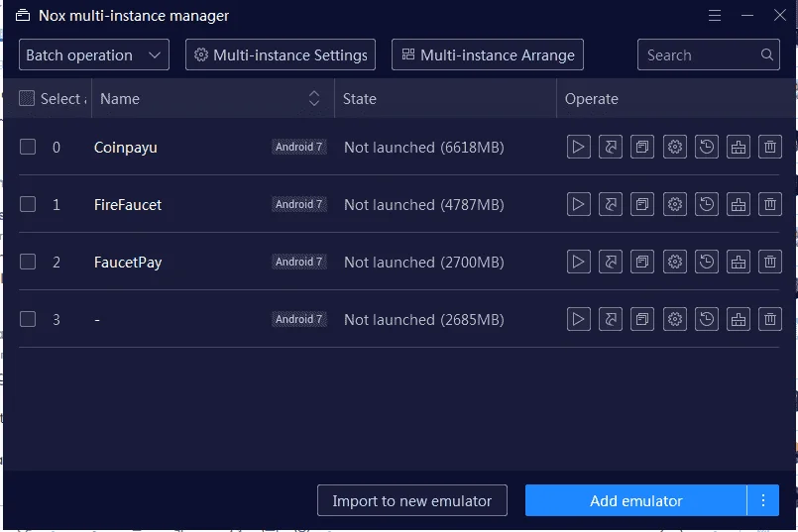This screenshot has width=798, height=532.
Task: Click Import to new emulator button
Action: (412, 500)
